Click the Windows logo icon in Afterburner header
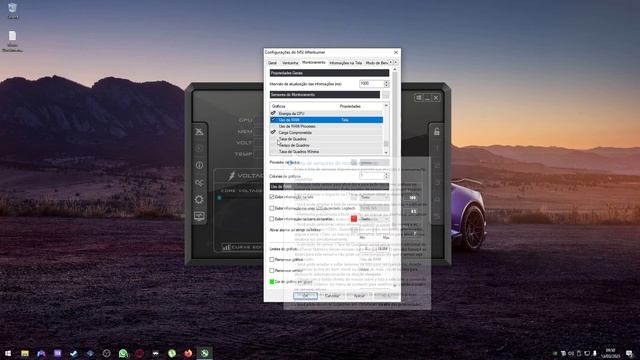The width and height of the screenshot is (640, 360). (419, 98)
